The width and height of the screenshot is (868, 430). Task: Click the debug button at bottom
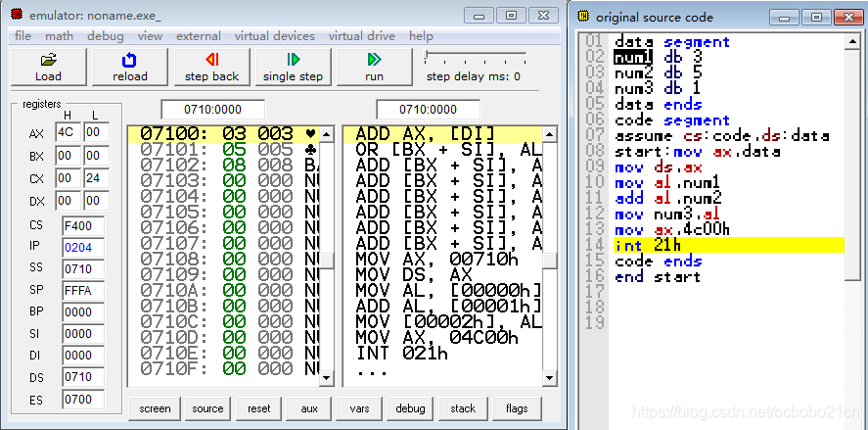point(410,409)
